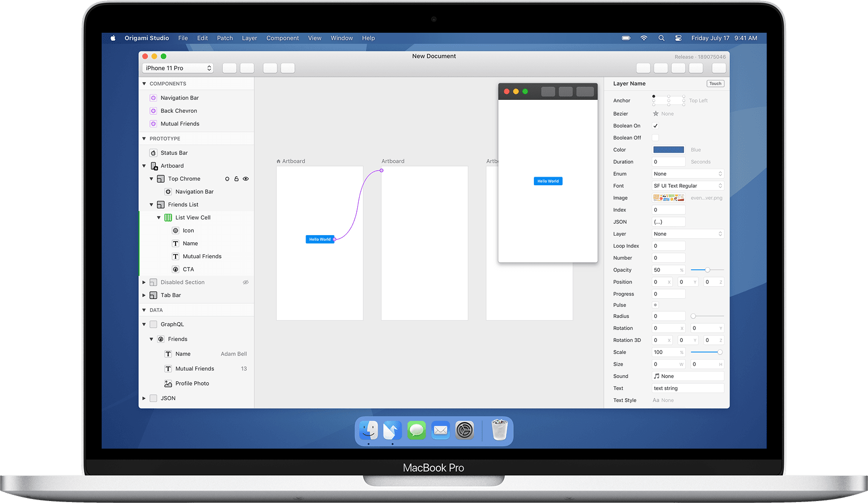
Task: Click the CTA layer icon
Action: click(x=176, y=269)
